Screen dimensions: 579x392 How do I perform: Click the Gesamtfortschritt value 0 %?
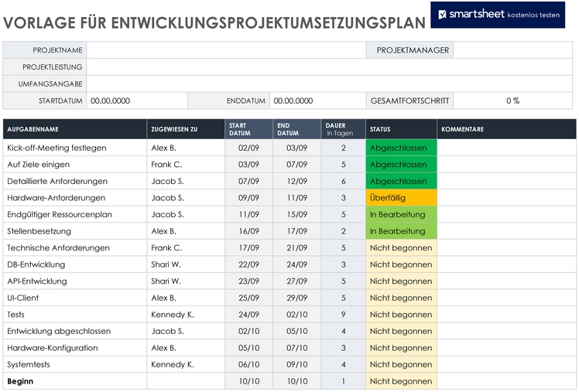(x=513, y=101)
